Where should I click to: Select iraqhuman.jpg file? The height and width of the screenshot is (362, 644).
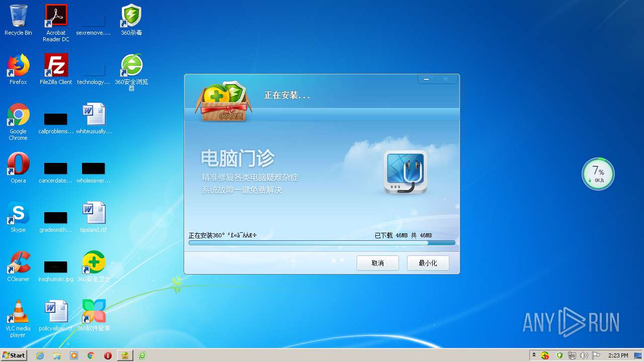pos(56,270)
